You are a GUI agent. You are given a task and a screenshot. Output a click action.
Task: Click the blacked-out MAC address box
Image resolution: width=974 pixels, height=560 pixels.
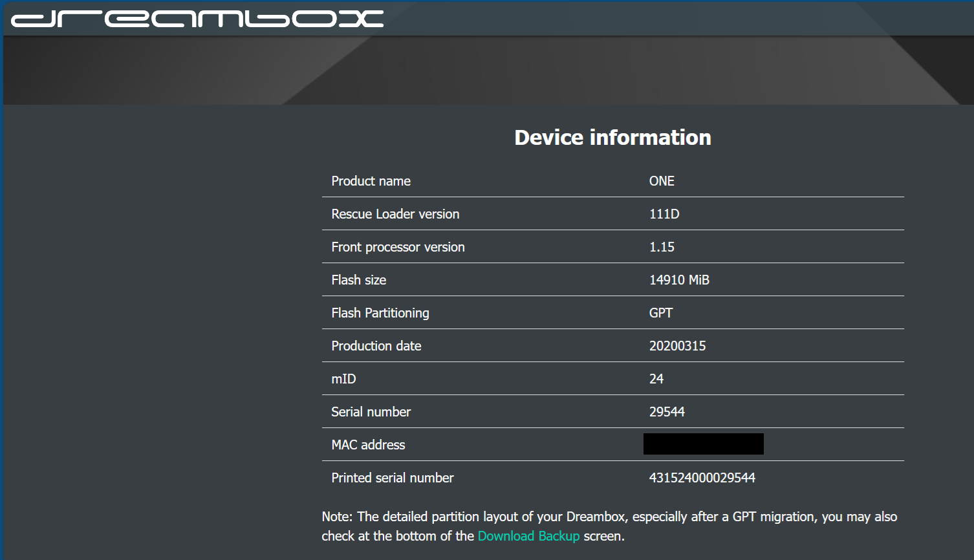(x=703, y=444)
